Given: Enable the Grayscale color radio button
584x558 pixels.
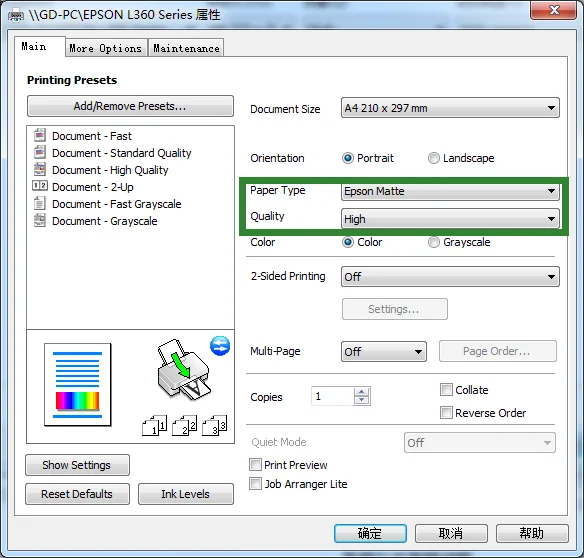Looking at the screenshot, I should 433,242.
